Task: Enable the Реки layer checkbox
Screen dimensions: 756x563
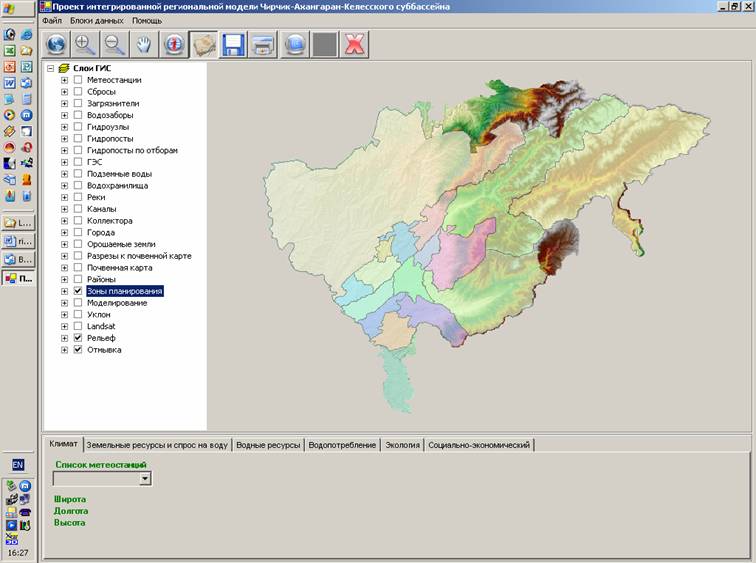Action: pyautogui.click(x=78, y=197)
